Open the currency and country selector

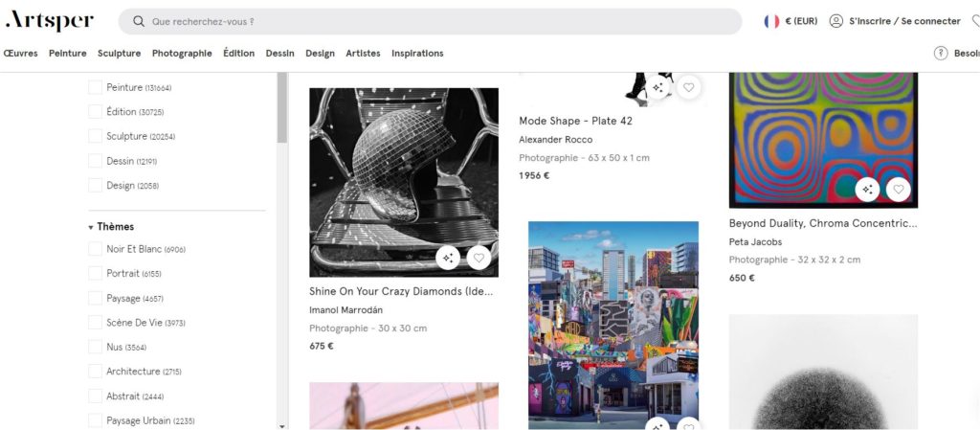[791, 21]
